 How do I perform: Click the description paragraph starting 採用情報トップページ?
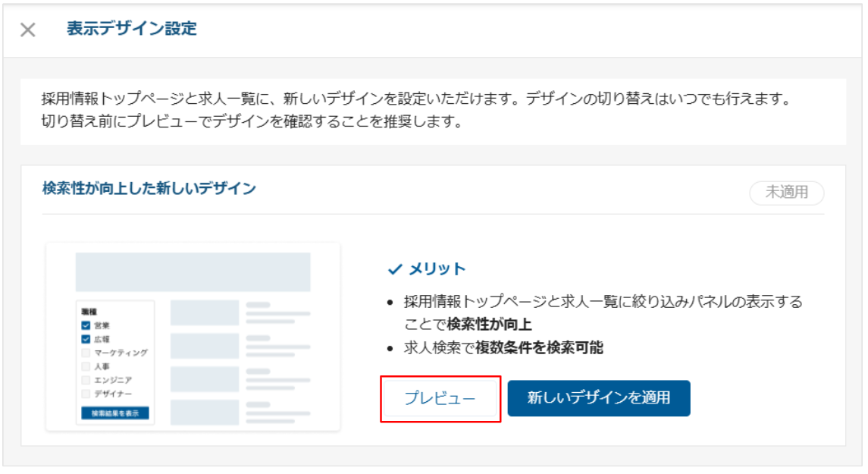pos(416,110)
